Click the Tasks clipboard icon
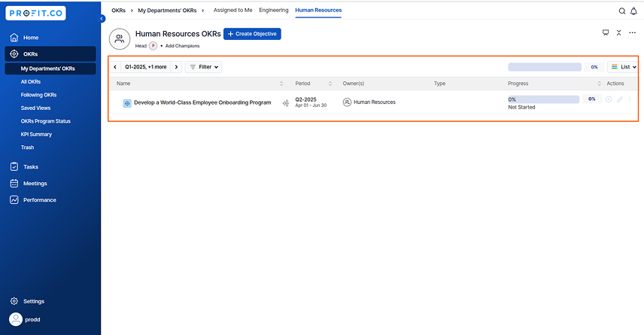 coord(14,166)
